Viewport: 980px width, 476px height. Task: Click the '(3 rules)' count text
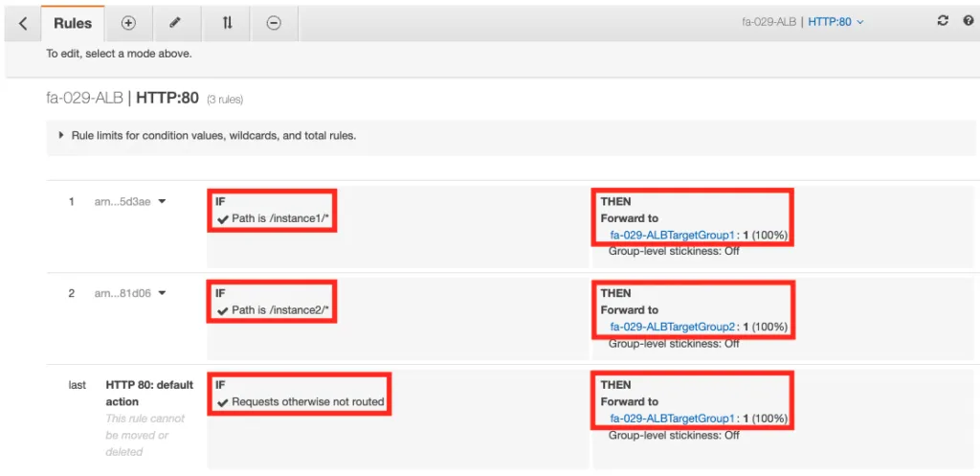[225, 100]
